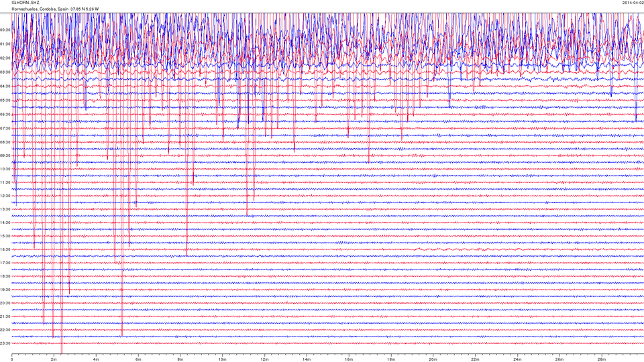
Task: Select the 02:30 time row label
Action: coord(5,58)
